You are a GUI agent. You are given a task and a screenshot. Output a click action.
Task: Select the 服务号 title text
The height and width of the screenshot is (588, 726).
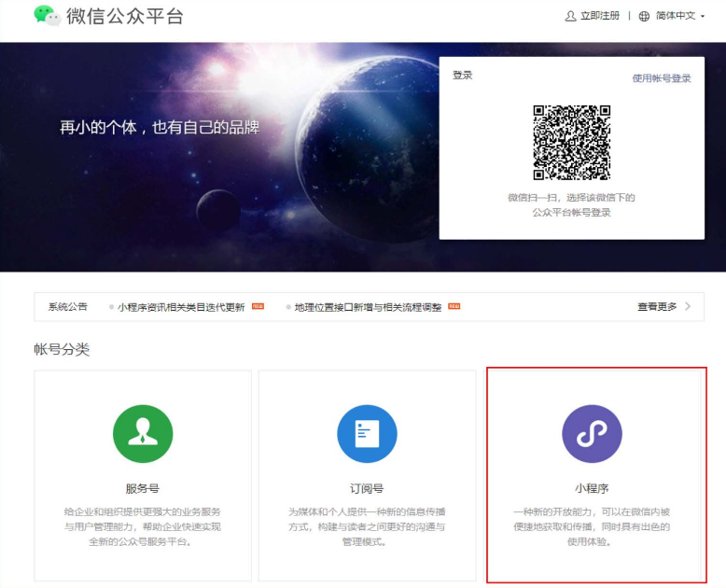[x=143, y=488]
